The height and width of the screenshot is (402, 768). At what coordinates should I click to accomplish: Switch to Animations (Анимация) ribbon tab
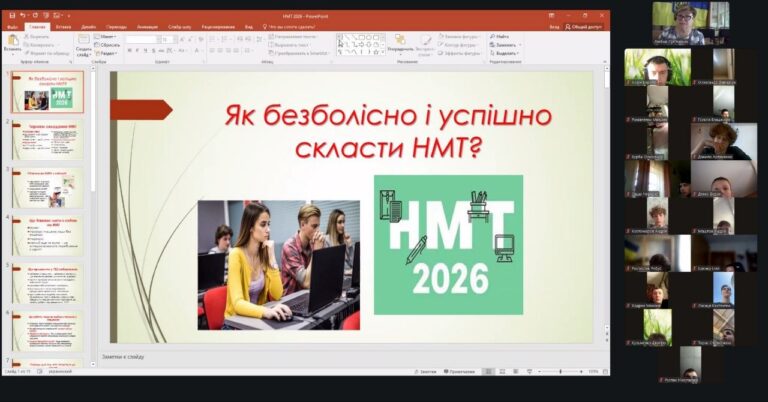click(147, 27)
